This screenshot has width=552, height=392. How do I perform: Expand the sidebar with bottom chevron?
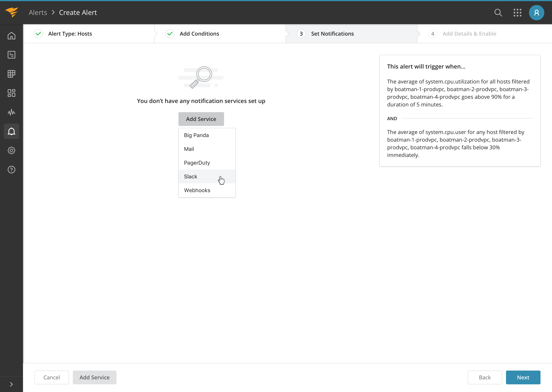11,384
